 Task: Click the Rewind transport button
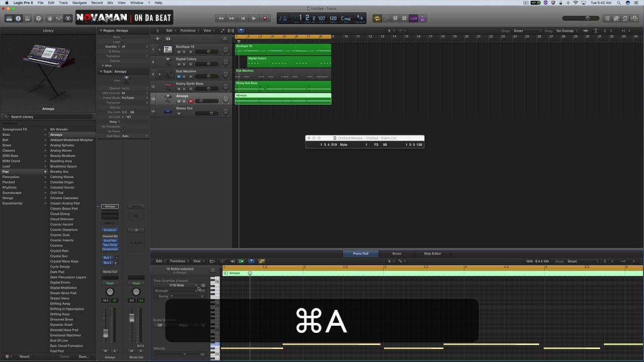point(221,18)
